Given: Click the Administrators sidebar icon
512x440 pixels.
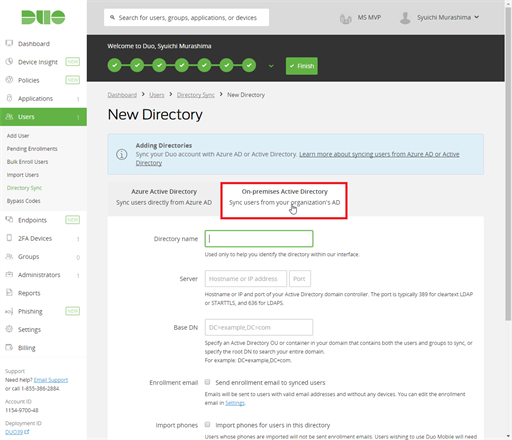Looking at the screenshot, I should [x=9, y=275].
